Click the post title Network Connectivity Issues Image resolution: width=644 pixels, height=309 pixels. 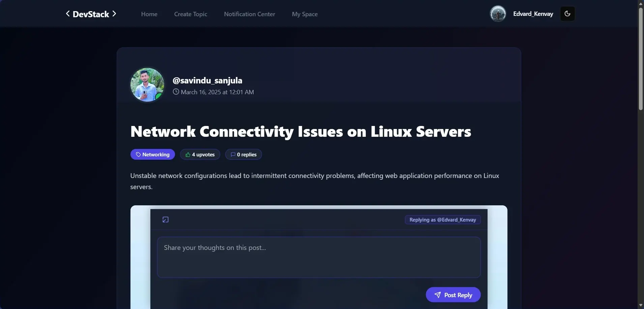click(x=301, y=131)
